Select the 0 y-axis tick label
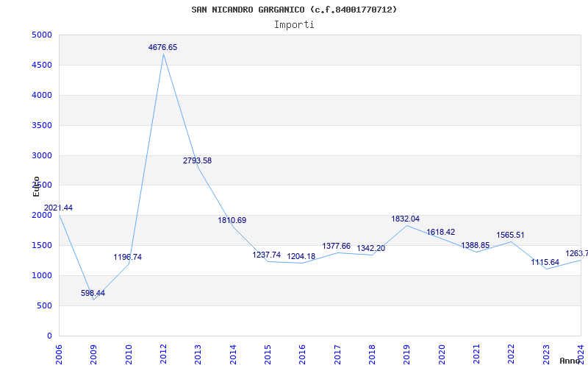 (49, 336)
